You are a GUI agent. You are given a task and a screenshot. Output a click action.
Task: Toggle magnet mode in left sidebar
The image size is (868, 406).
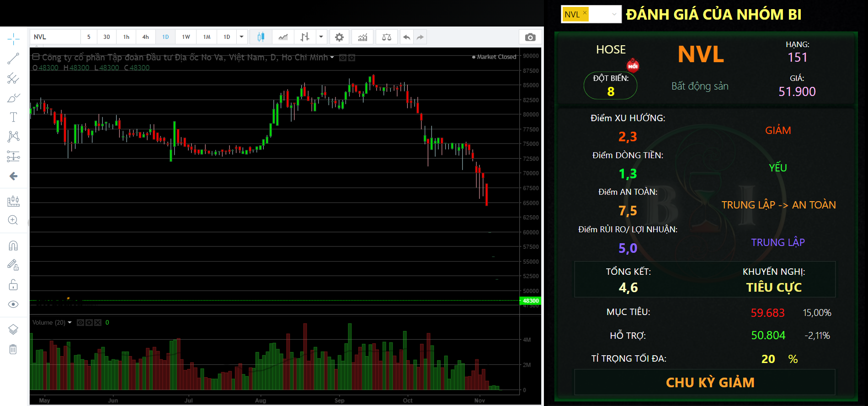coord(13,246)
